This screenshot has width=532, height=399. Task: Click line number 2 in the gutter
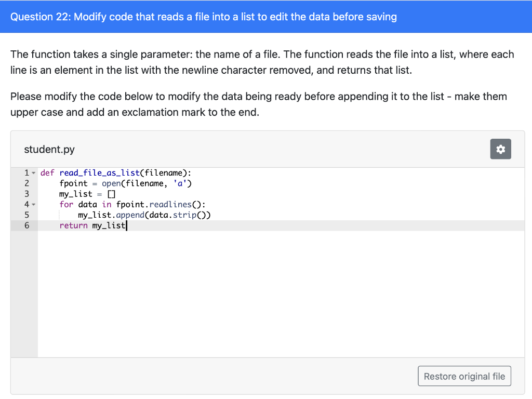pyautogui.click(x=26, y=183)
